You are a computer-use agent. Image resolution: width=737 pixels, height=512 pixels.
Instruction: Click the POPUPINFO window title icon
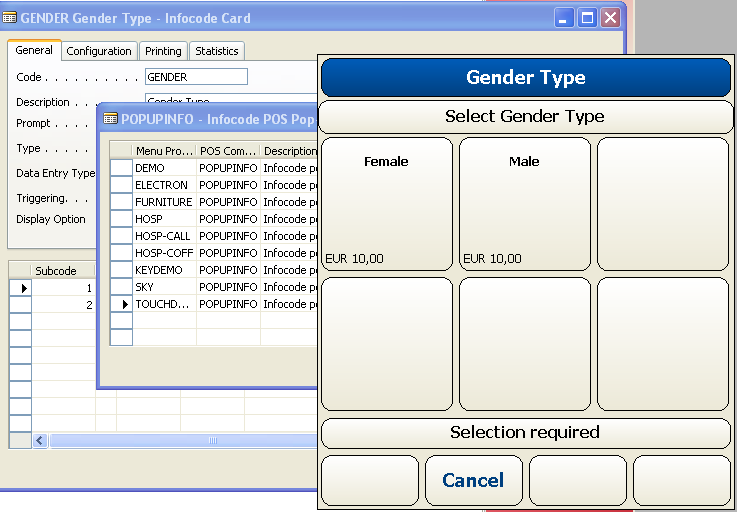click(110, 118)
